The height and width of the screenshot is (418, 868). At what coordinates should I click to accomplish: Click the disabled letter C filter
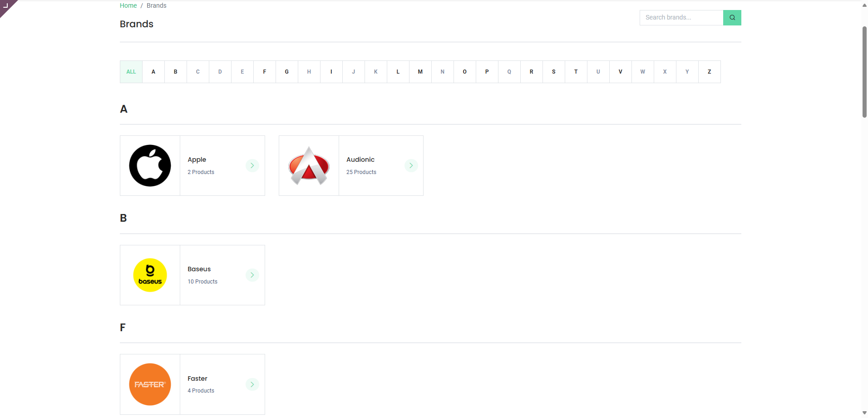198,72
